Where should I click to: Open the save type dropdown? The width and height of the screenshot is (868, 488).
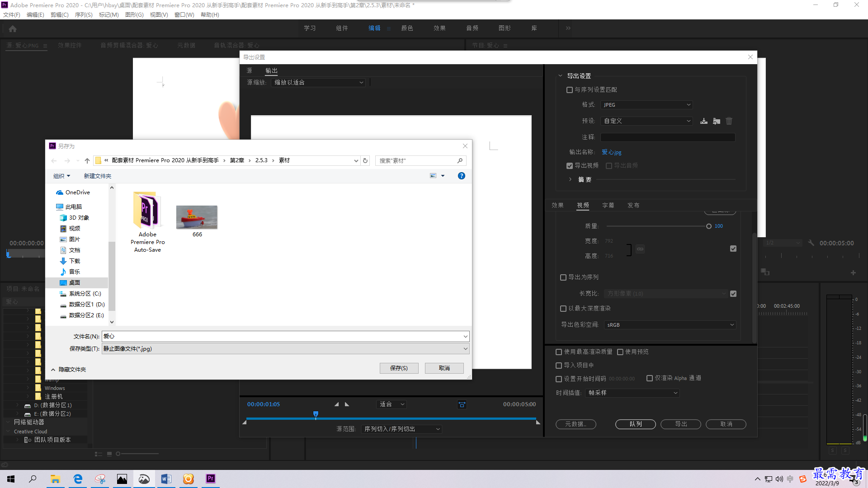click(285, 349)
